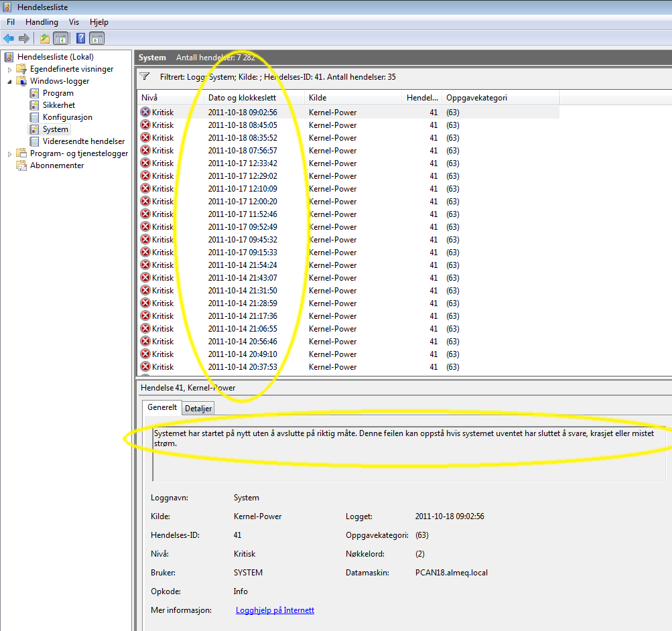The height and width of the screenshot is (631, 672).
Task: Switch to the Detaljer tab
Action: tap(198, 408)
